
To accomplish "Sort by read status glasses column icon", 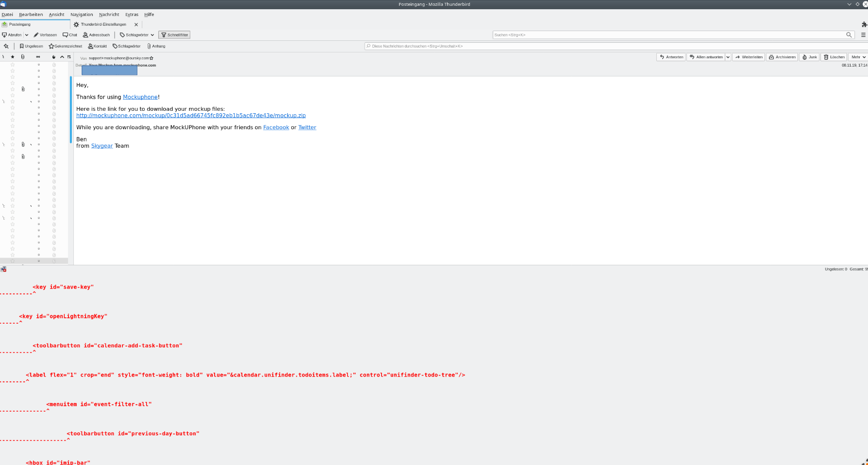I will (x=38, y=57).
